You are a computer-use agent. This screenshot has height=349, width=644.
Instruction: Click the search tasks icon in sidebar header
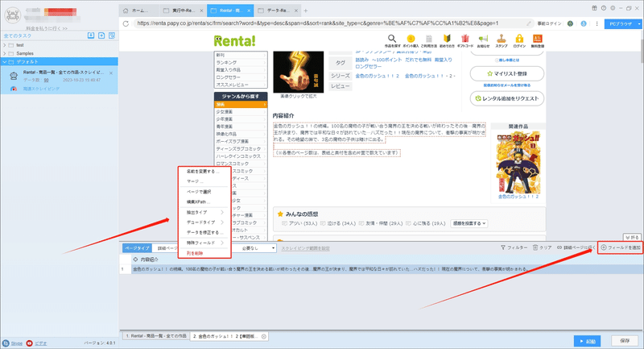[x=112, y=35]
